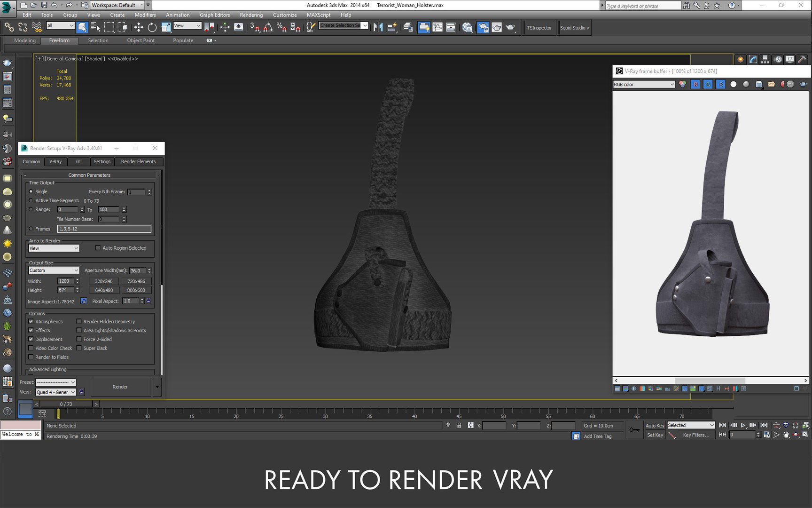Click the Play Animation button

point(743,425)
